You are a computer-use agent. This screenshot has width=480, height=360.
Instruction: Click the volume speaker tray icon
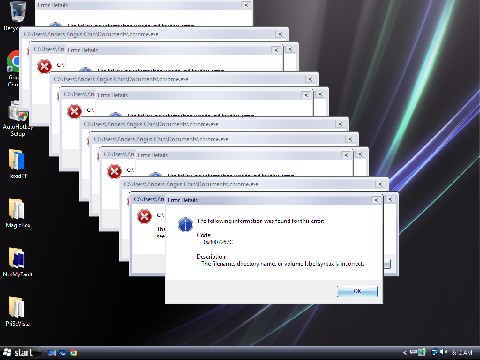point(443,352)
